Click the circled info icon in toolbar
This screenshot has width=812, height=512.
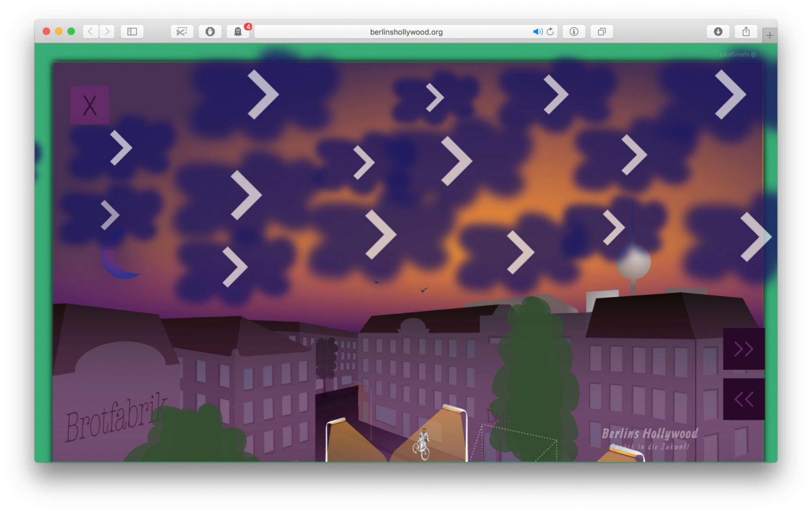pos(574,32)
